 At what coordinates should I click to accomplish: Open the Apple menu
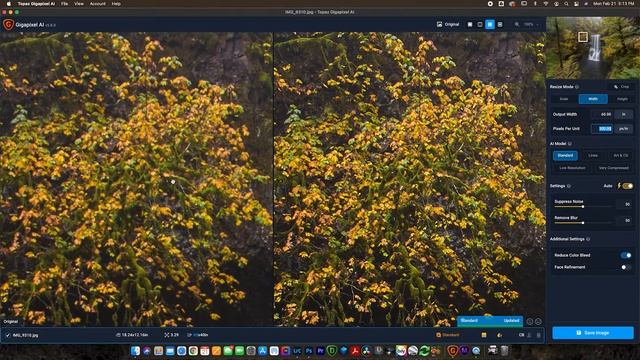(8, 4)
